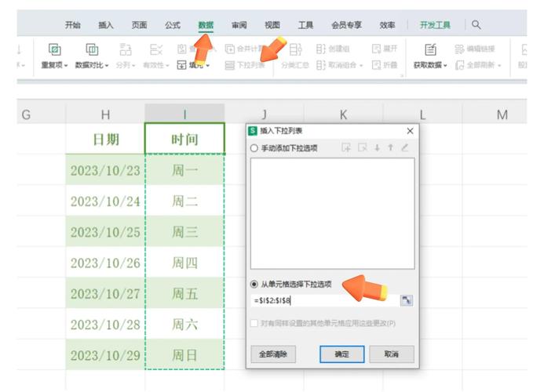The height and width of the screenshot is (392, 544).
Task: Click the 分类汇总 subtotal icon
Action: [295, 50]
